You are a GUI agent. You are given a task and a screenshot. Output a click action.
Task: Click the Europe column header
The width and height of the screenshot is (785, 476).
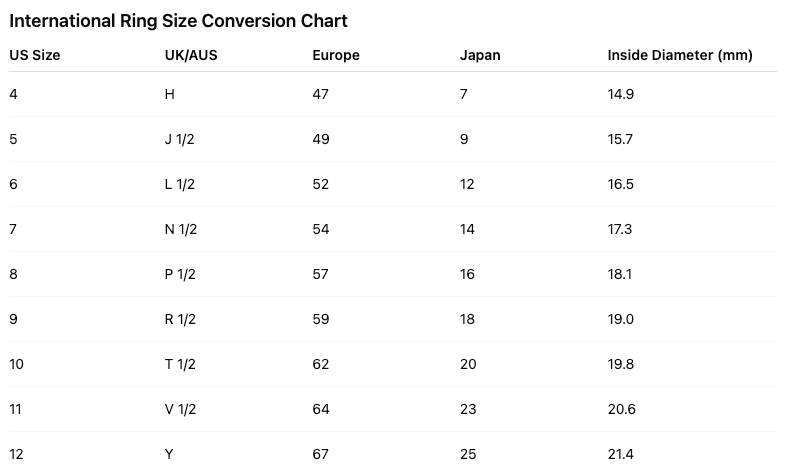[x=336, y=55]
